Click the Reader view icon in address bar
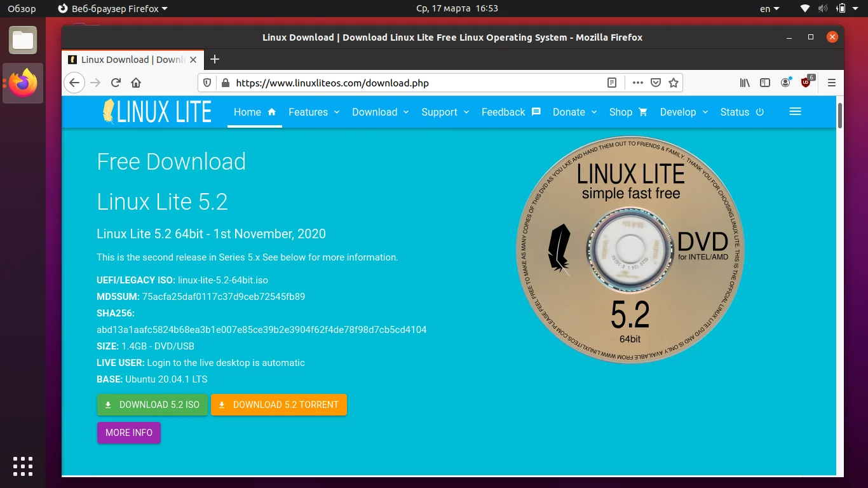Viewport: 868px width, 488px height. [611, 83]
